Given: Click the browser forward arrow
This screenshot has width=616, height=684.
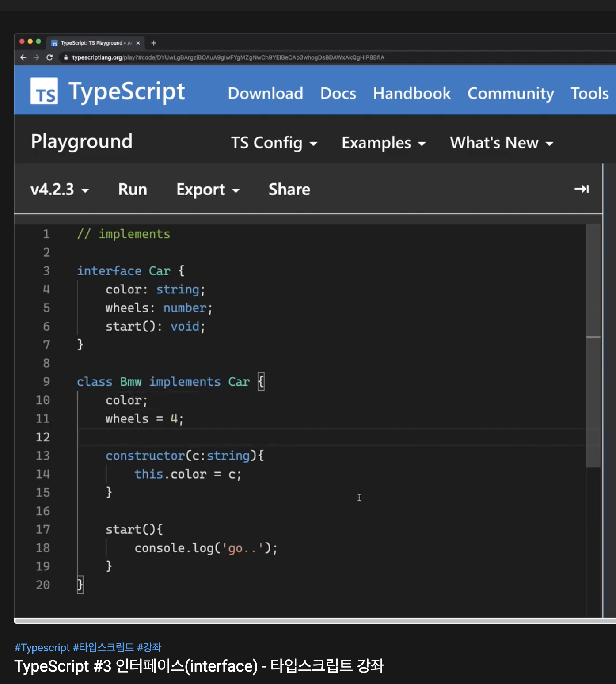Looking at the screenshot, I should (x=36, y=57).
